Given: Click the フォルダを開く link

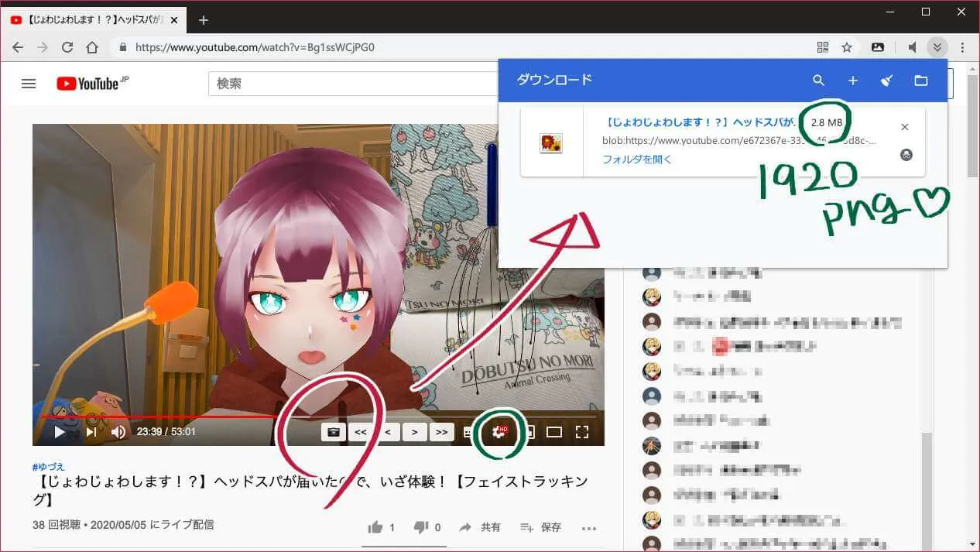Looking at the screenshot, I should pos(637,159).
